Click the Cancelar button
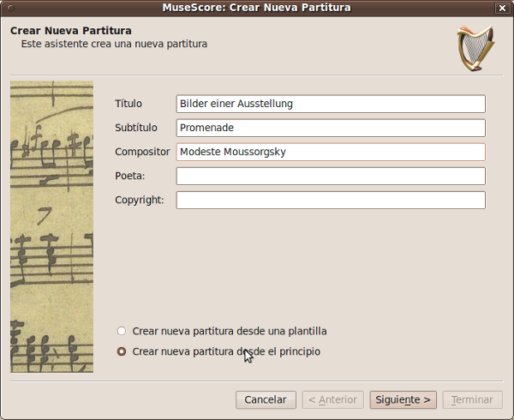 (x=266, y=399)
